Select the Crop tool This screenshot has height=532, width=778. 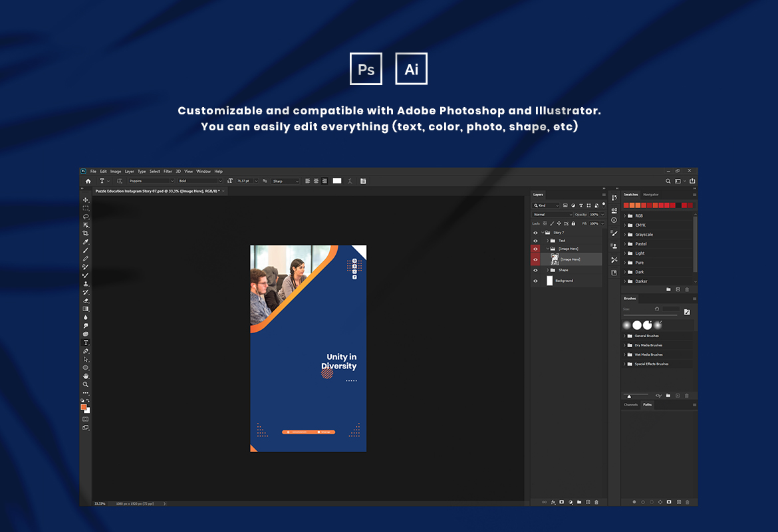coord(85,233)
